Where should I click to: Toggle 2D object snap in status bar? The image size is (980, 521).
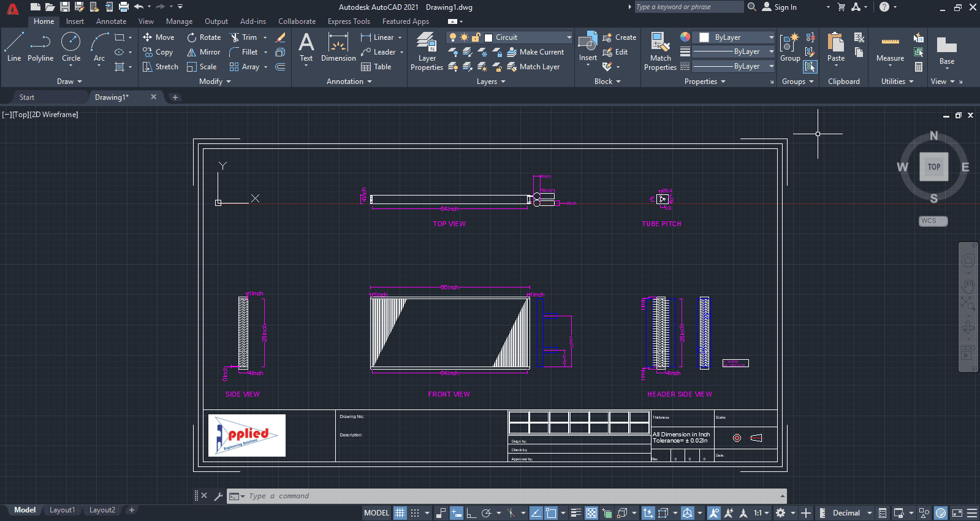point(551,513)
